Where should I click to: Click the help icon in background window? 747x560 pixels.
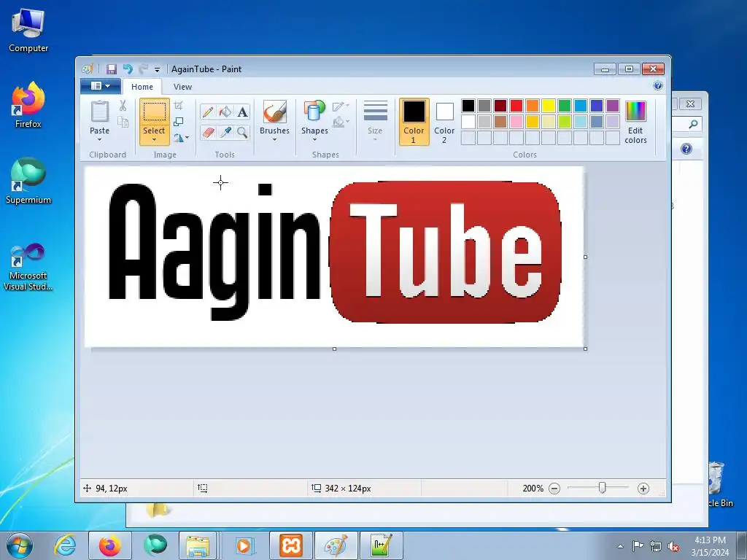(686, 149)
